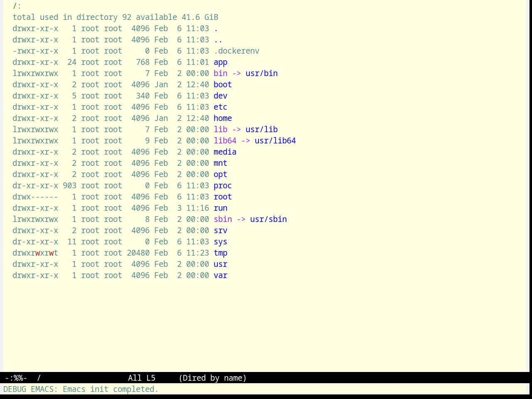Open the srv directory
The height and width of the screenshot is (399, 532).
[220, 230]
